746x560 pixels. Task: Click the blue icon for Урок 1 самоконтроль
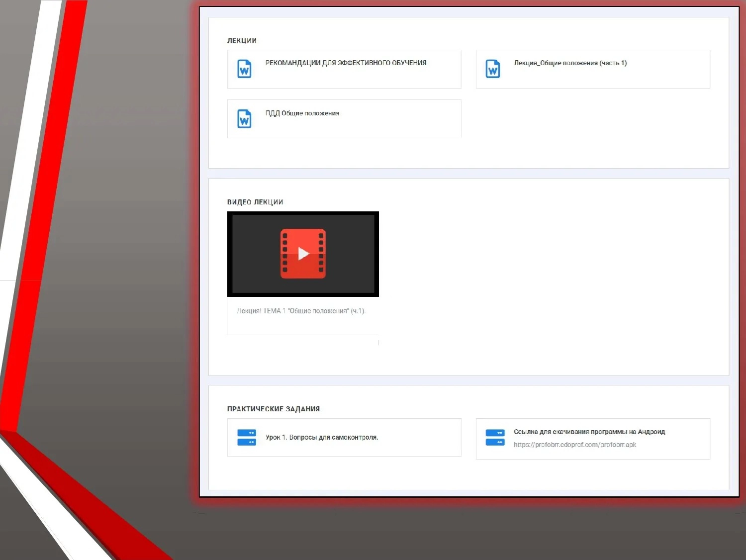pyautogui.click(x=247, y=438)
